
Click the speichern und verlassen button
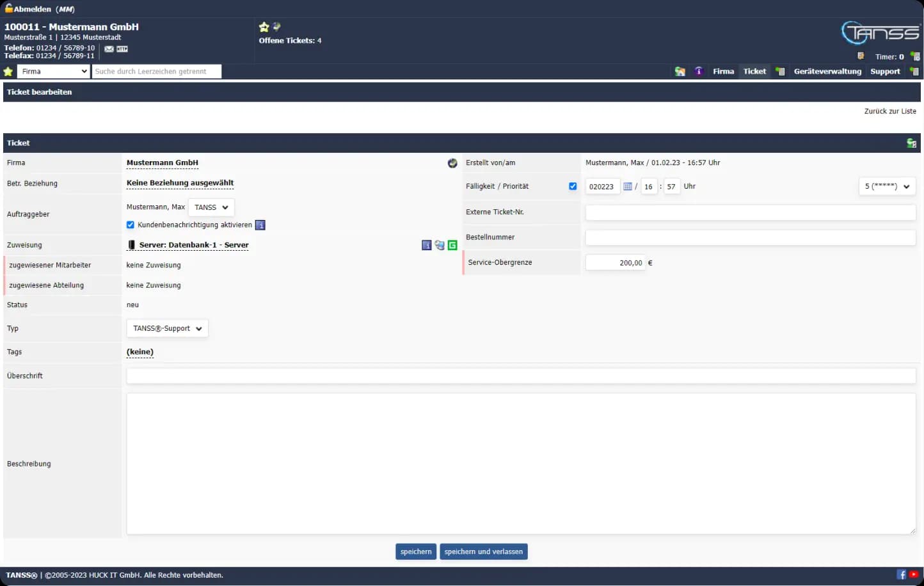[484, 551]
